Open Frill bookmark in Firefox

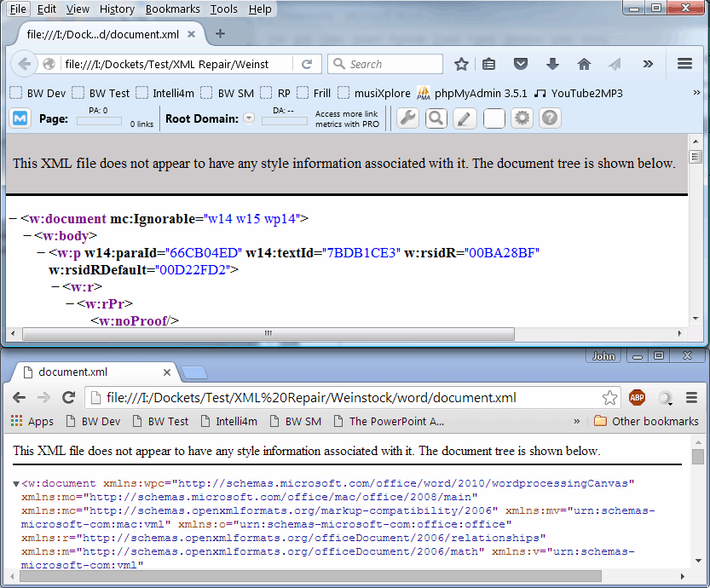314,93
